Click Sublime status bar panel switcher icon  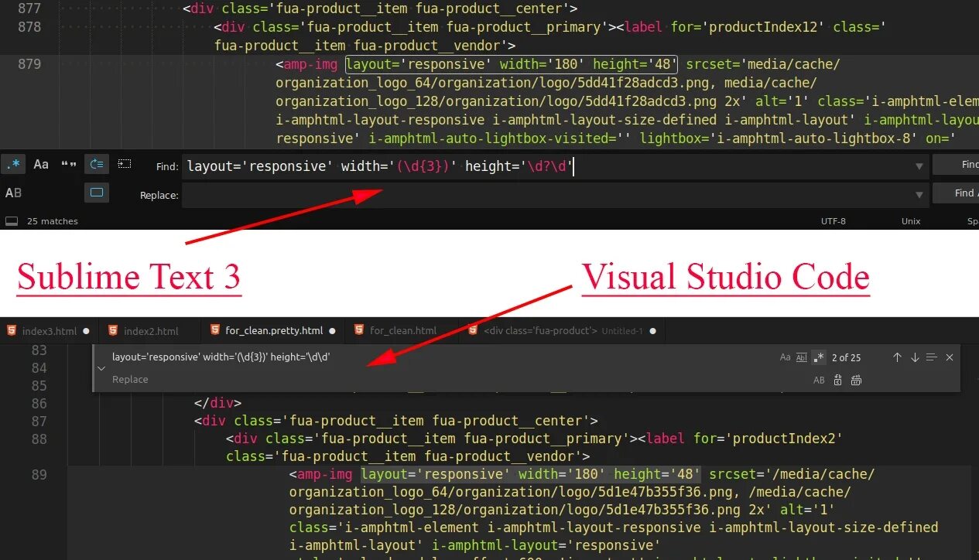tap(11, 221)
